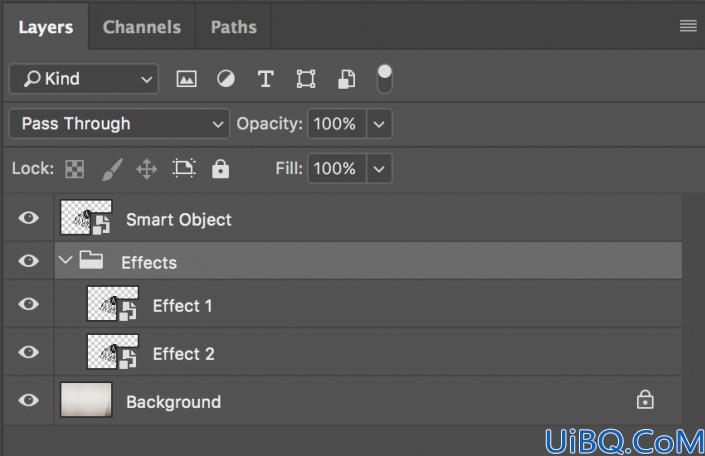Open the Layers panel menu
This screenshot has width=705, height=456.
tap(688, 26)
